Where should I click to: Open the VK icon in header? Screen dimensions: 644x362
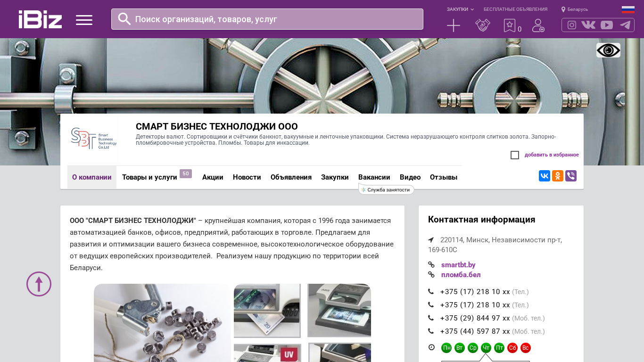pos(588,25)
